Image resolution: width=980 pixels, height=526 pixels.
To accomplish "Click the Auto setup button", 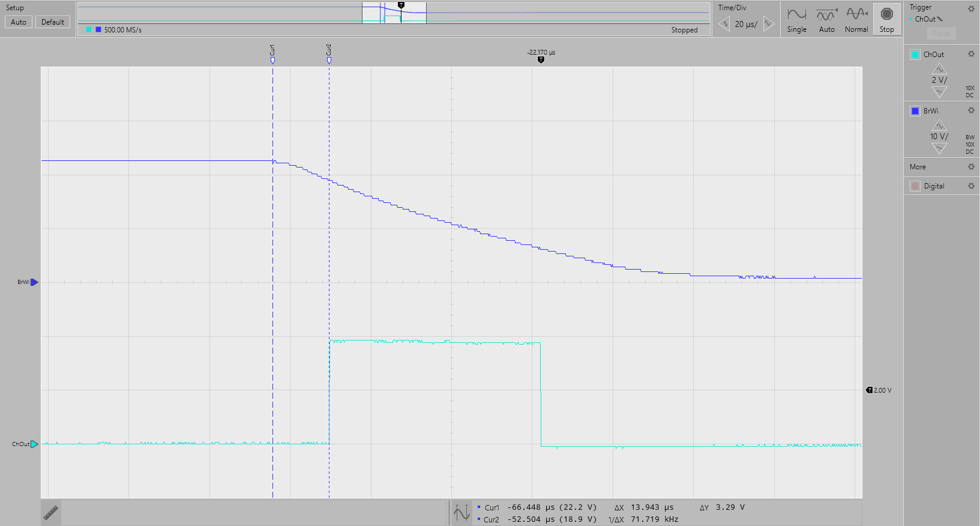I will tap(19, 22).
